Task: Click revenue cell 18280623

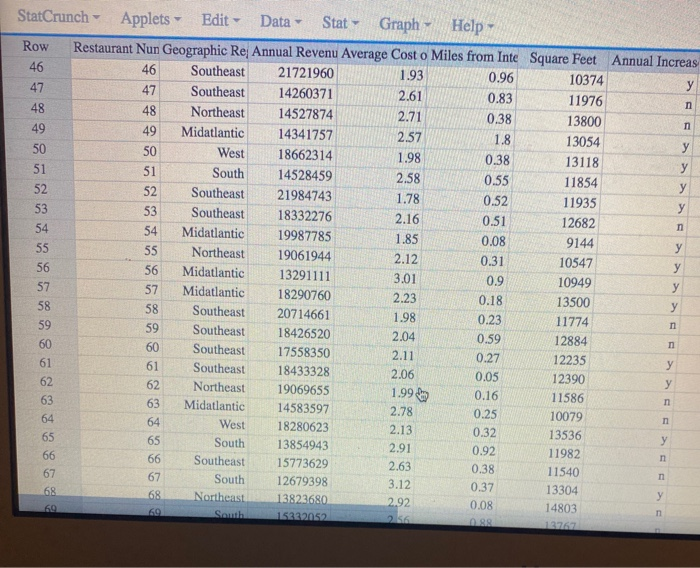Action: pos(303,427)
